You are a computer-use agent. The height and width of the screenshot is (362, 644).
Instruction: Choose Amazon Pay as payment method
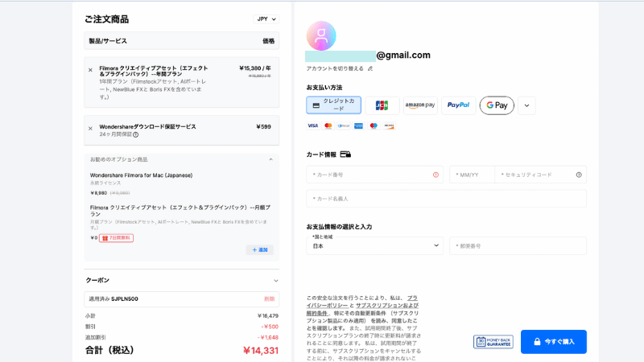tap(419, 105)
